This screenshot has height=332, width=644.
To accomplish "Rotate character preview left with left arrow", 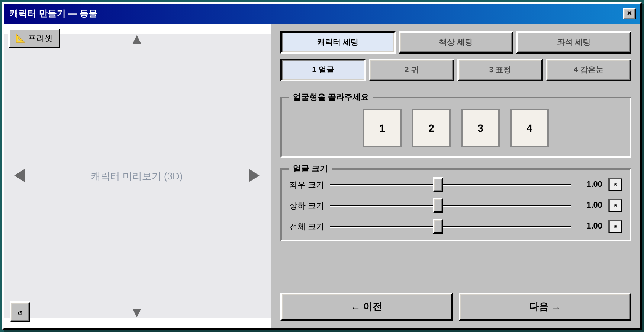I will 20,176.
